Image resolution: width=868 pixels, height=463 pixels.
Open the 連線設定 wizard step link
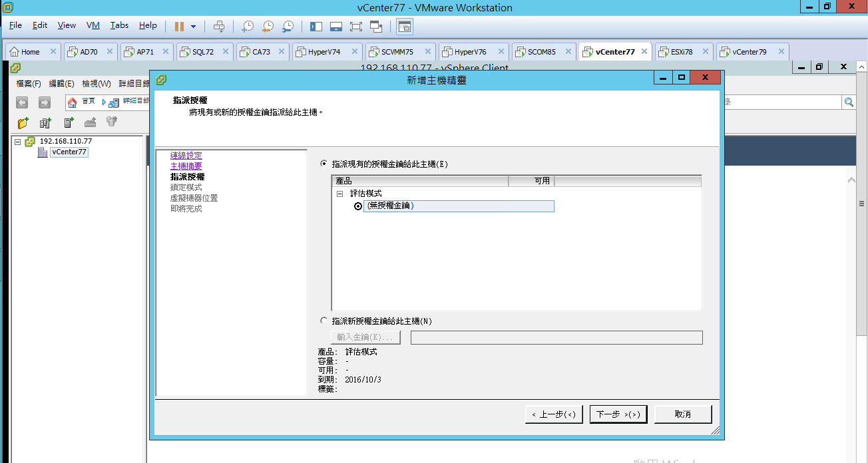186,156
